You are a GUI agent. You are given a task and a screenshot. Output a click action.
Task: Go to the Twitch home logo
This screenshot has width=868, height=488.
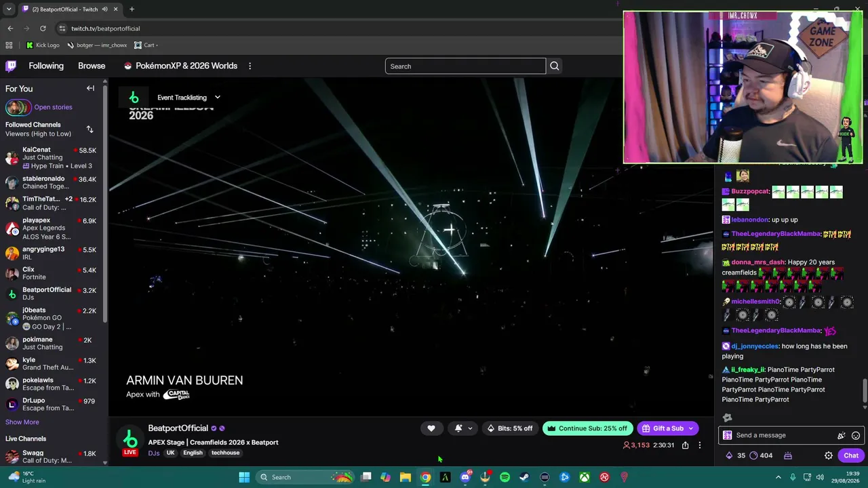(x=11, y=66)
